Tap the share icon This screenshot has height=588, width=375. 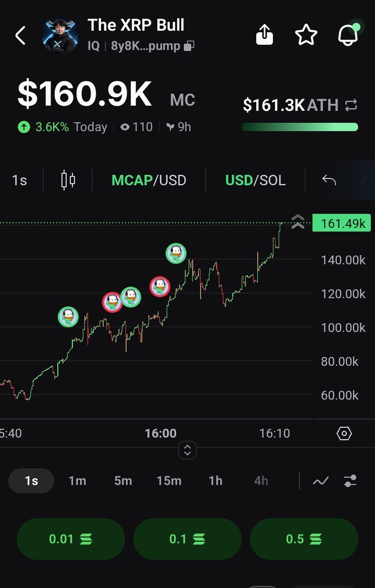264,35
